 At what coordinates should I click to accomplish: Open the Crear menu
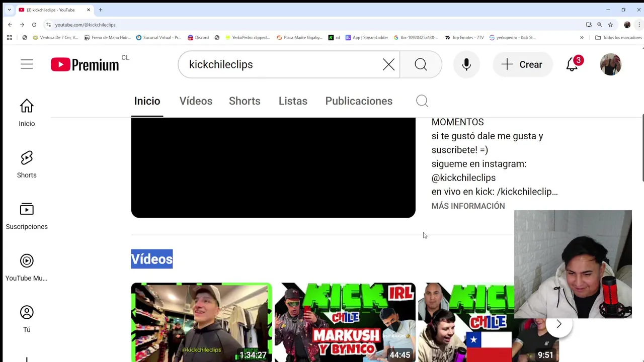pyautogui.click(x=522, y=64)
